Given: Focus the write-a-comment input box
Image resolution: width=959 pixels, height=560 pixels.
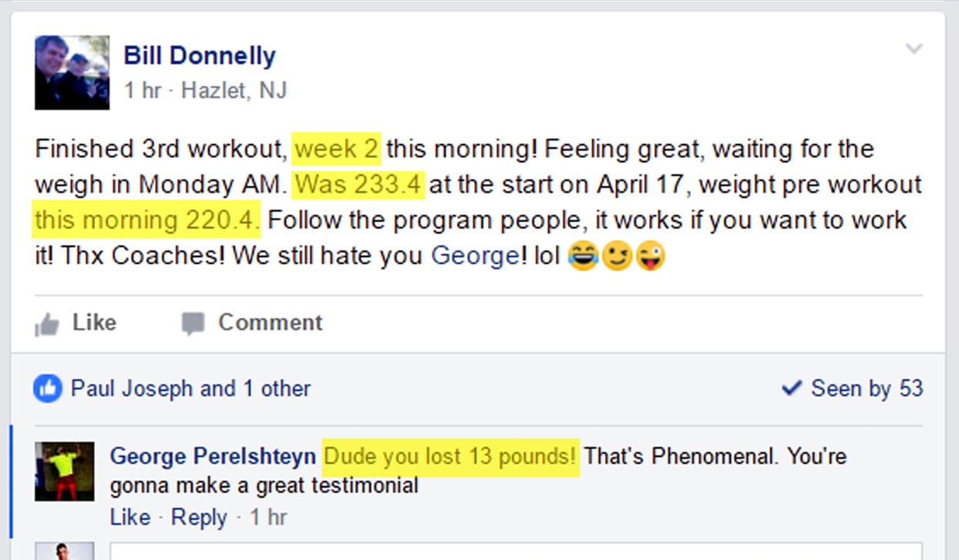Looking at the screenshot, I should click(x=515, y=552).
